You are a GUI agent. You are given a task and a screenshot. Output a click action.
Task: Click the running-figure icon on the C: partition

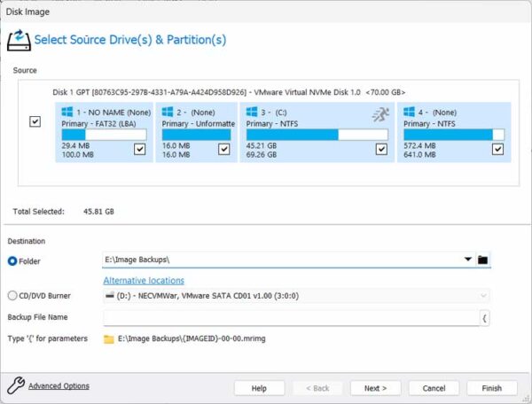coord(379,113)
